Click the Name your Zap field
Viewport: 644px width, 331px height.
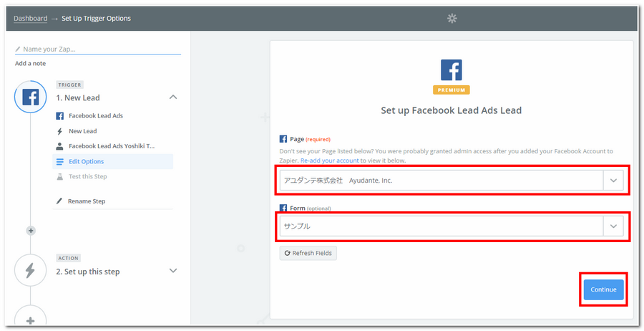pyautogui.click(x=98, y=49)
